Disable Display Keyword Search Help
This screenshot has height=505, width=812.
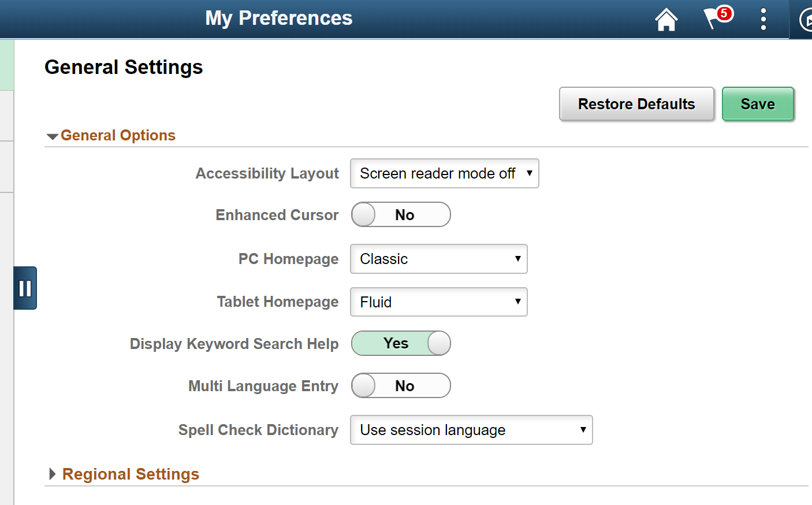[x=401, y=343]
